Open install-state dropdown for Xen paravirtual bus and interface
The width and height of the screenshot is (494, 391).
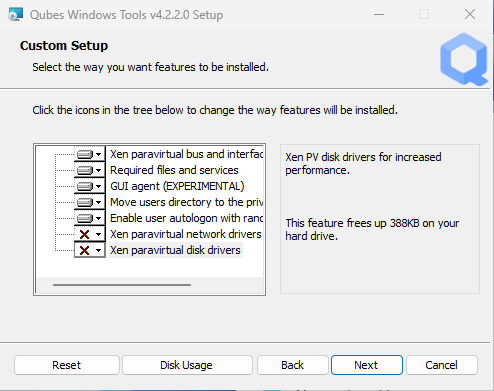[89, 154]
